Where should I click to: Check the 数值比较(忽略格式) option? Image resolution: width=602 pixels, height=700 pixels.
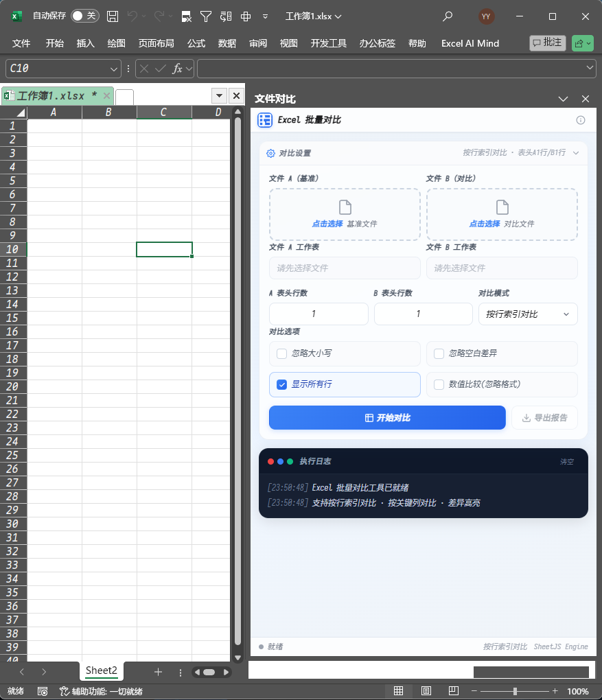(x=439, y=384)
